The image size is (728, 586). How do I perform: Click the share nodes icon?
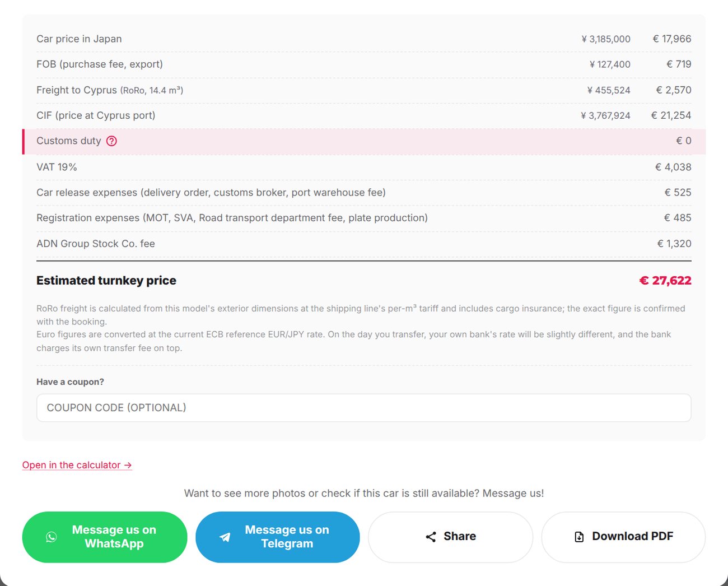point(431,537)
